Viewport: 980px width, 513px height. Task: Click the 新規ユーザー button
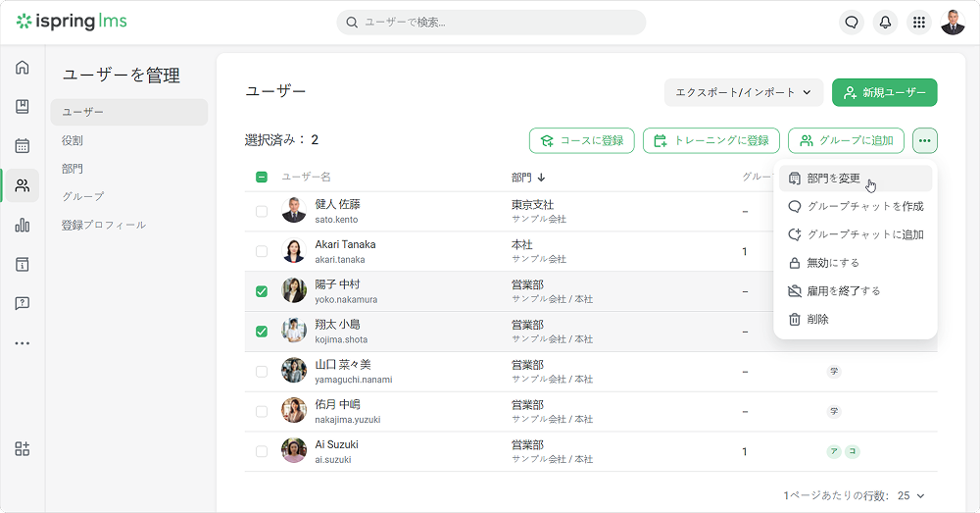coord(884,92)
